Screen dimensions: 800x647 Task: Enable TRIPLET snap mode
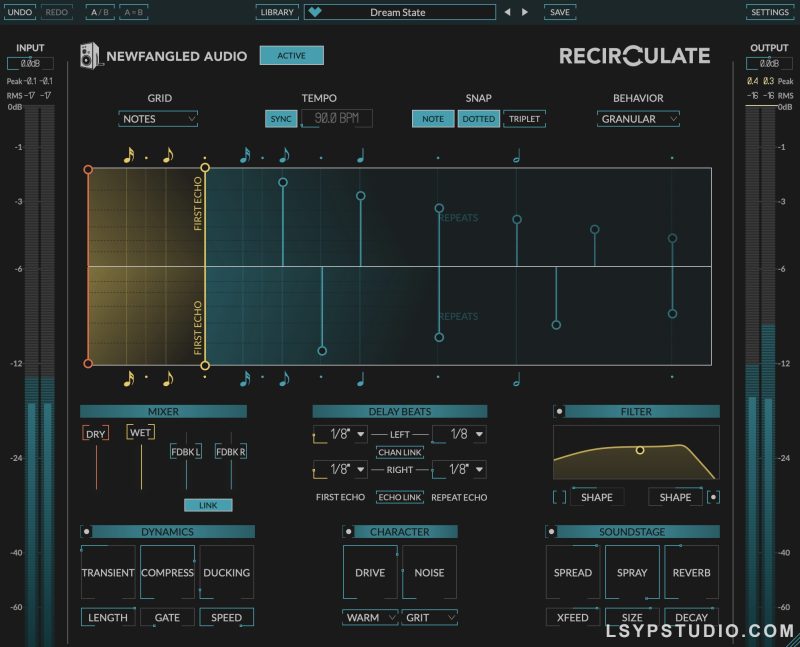tap(524, 118)
